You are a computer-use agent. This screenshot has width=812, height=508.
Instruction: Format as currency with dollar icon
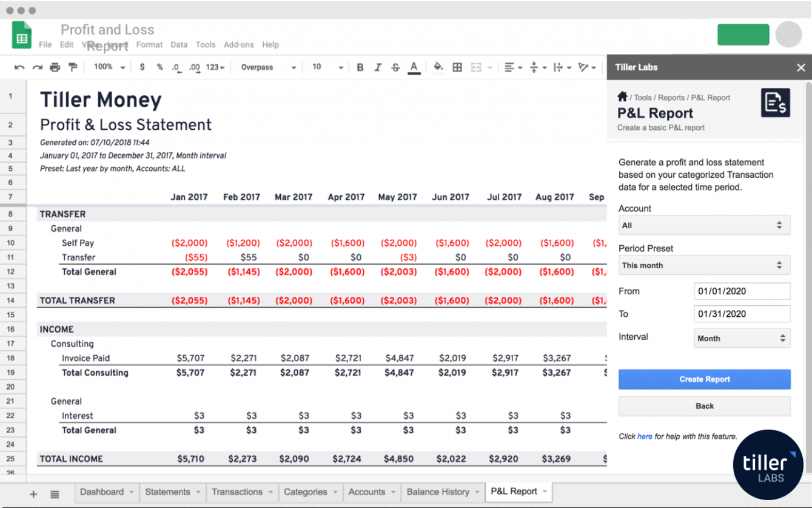pyautogui.click(x=142, y=67)
